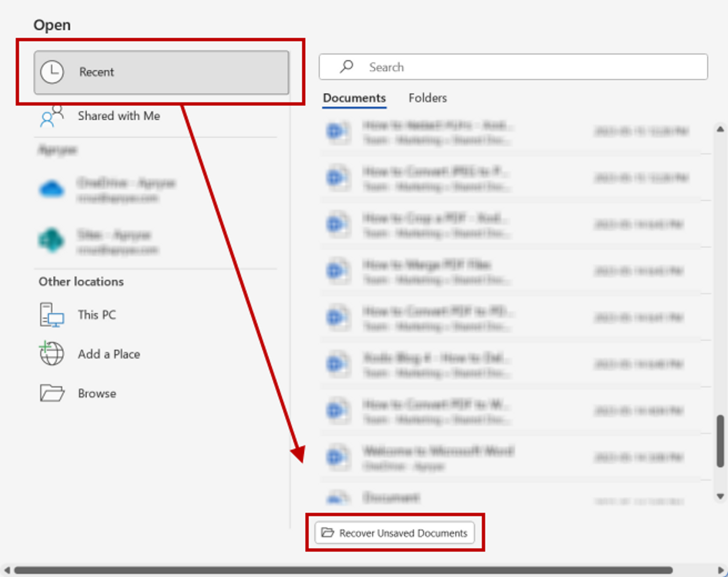
Task: Click the horizontal scroll left arrow
Action: pyautogui.click(x=7, y=570)
